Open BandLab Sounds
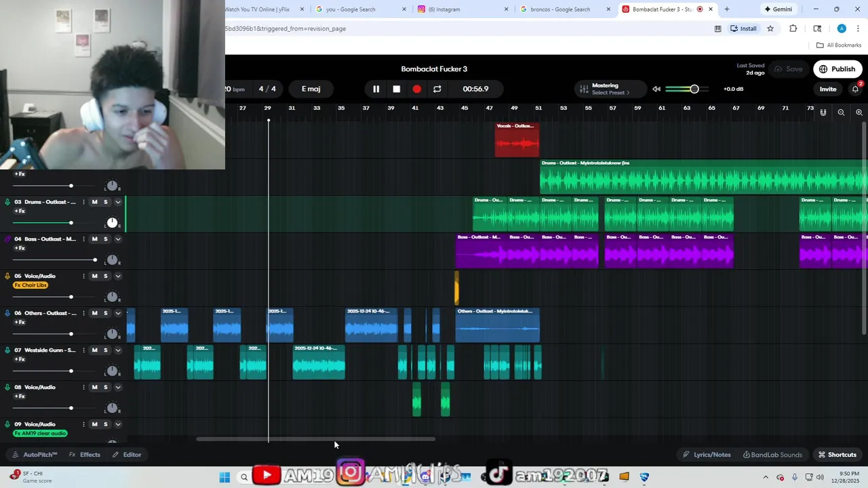This screenshot has height=488, width=868. (x=772, y=455)
